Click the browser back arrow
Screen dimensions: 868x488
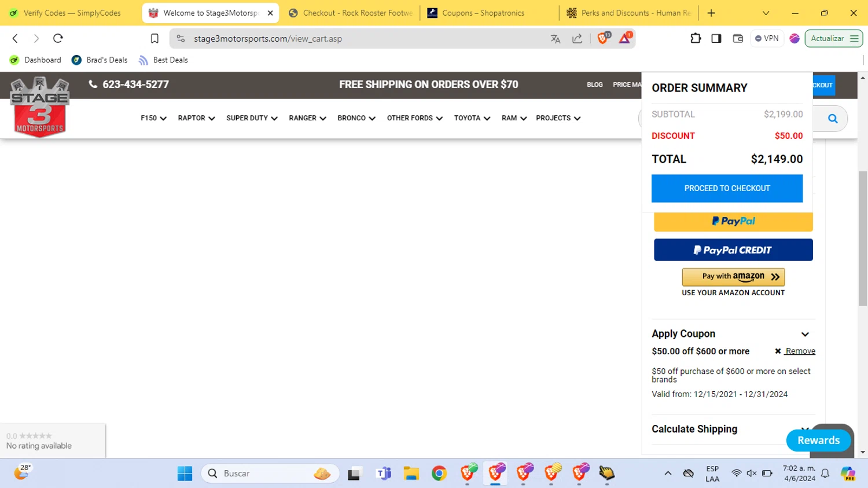click(16, 38)
